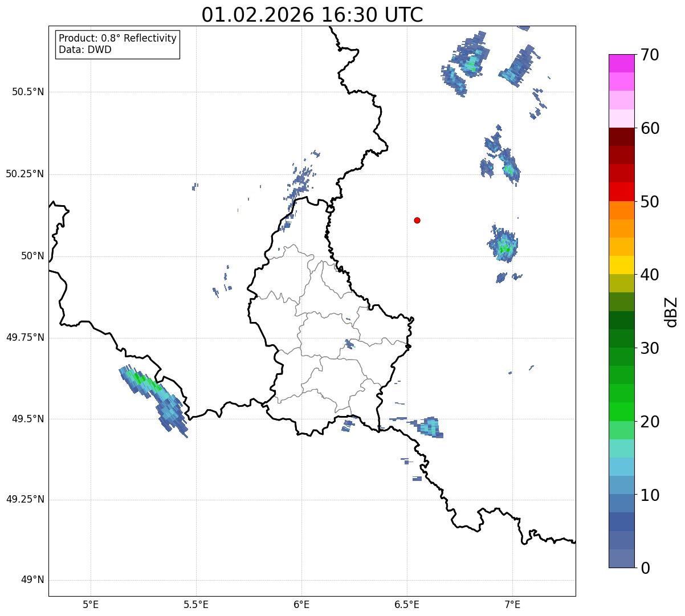Click the "Product: 0.8° Reflectivity" legend text
The image size is (685, 616).
pyautogui.click(x=118, y=38)
